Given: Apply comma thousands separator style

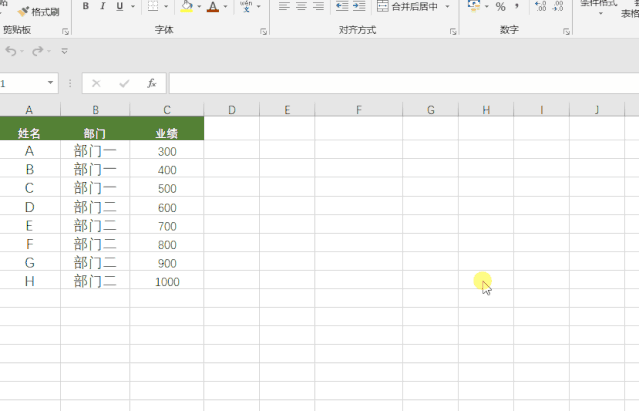Looking at the screenshot, I should 517,6.
